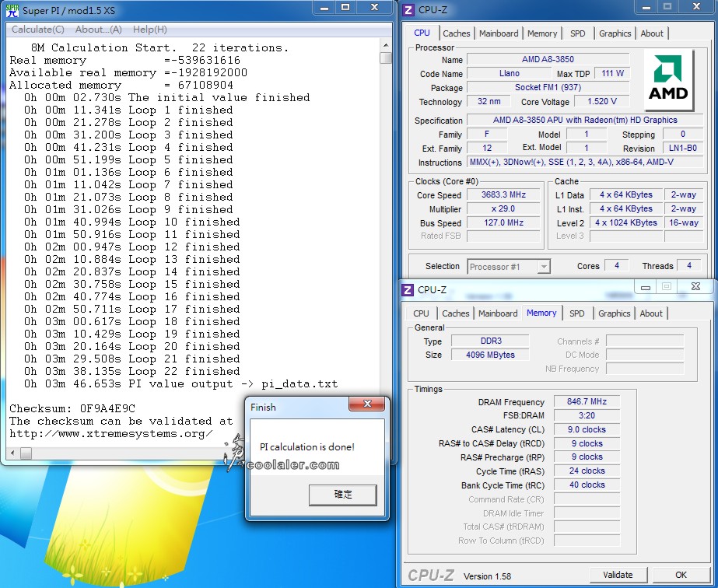Click the CPU-Z icon in lower window title bar
Viewport: 718px width, 588px height.
pos(407,290)
